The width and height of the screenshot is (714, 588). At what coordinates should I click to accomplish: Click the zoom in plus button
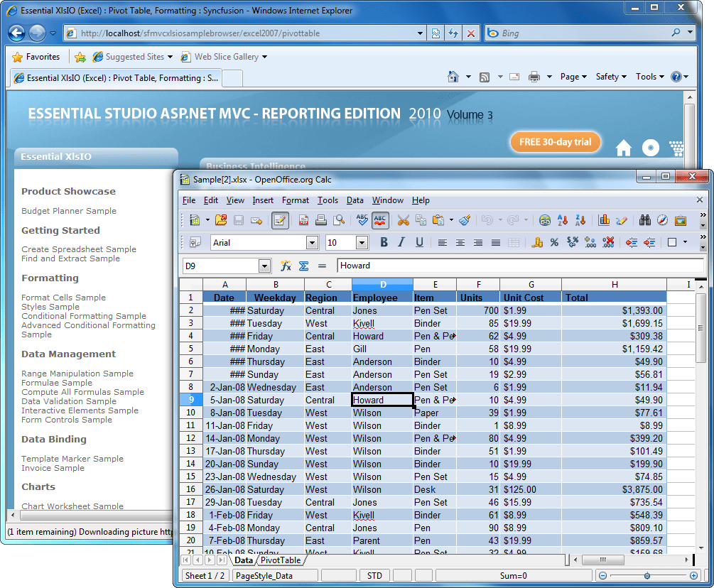point(693,576)
